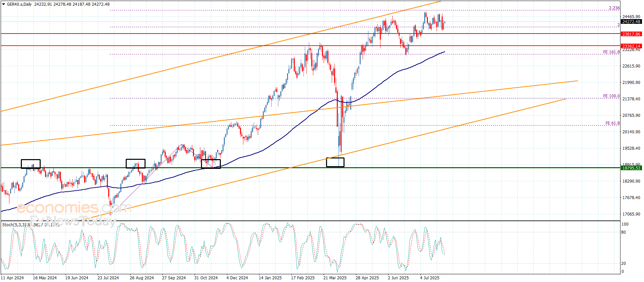The width and height of the screenshot is (644, 282).
Task: Click the 21 Mar 2025 date label
Action: (x=335, y=278)
